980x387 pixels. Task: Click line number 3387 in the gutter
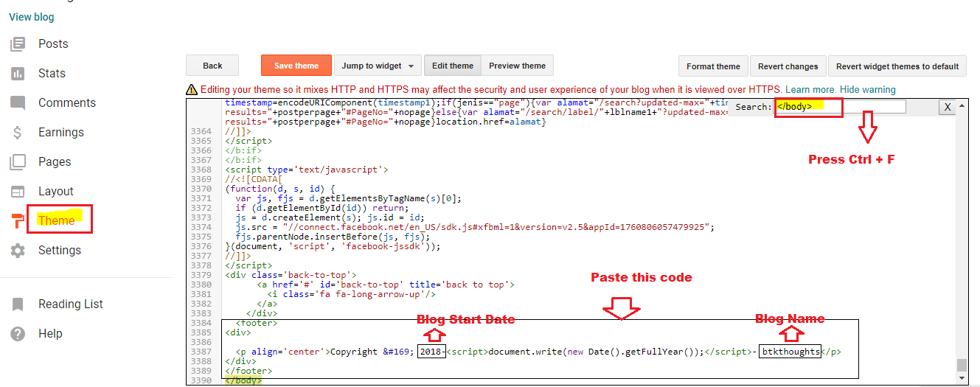pyautogui.click(x=203, y=352)
